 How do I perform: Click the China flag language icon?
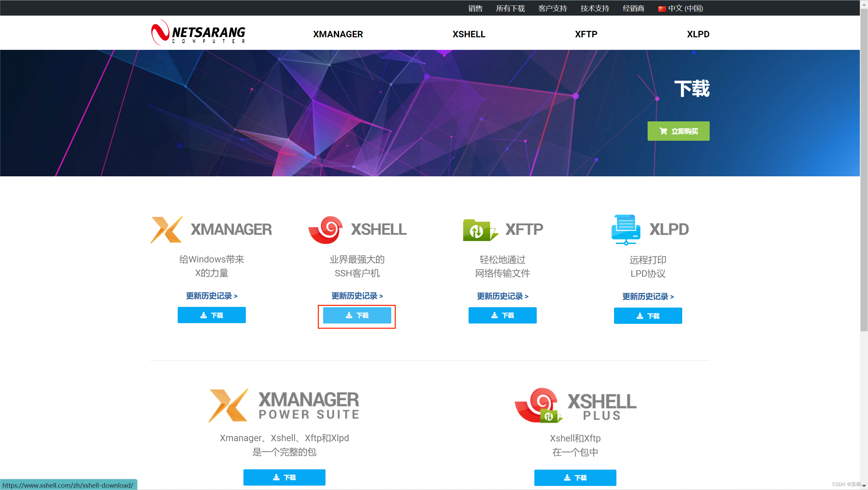(x=662, y=8)
